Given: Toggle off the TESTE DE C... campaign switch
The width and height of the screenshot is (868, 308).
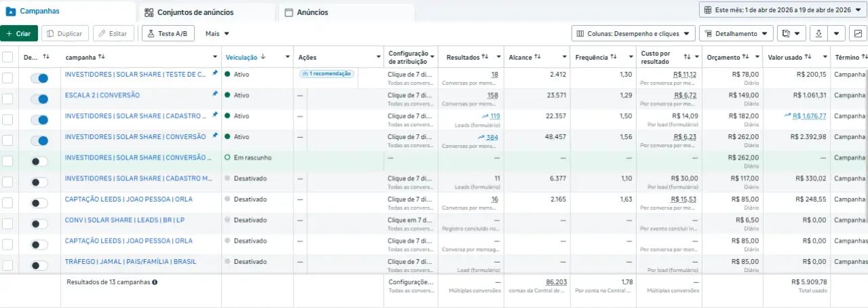Looking at the screenshot, I should tap(39, 79).
